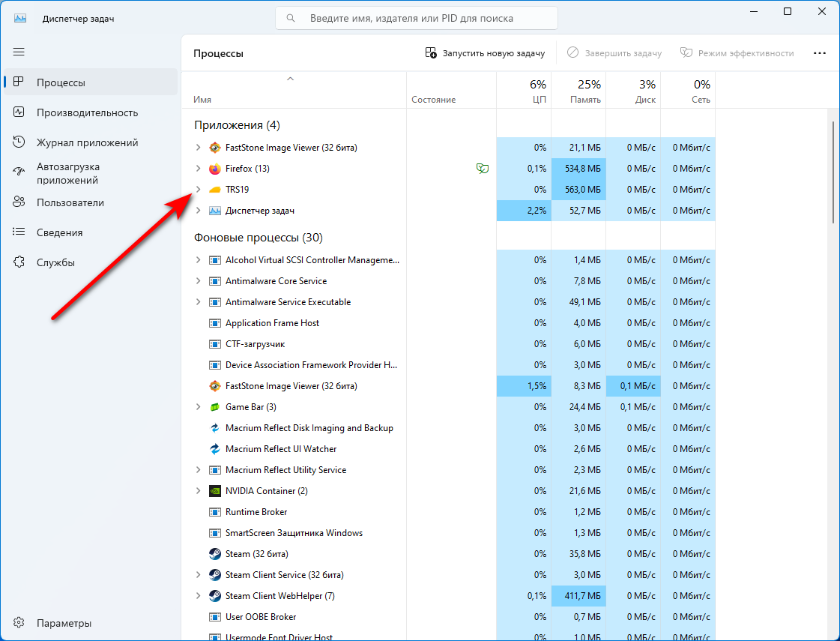Click the Службы puzzle icon

19,262
